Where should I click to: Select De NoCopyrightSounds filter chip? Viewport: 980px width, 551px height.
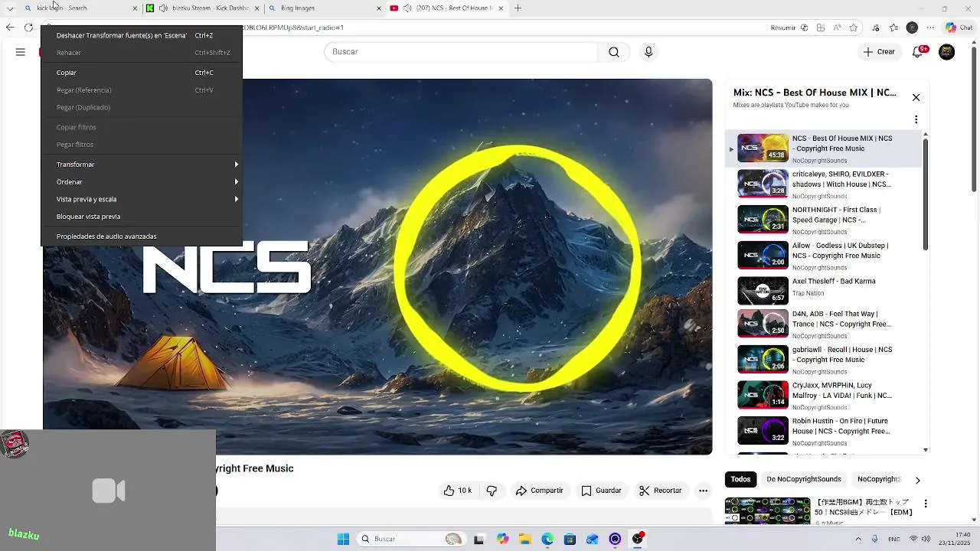tap(804, 480)
